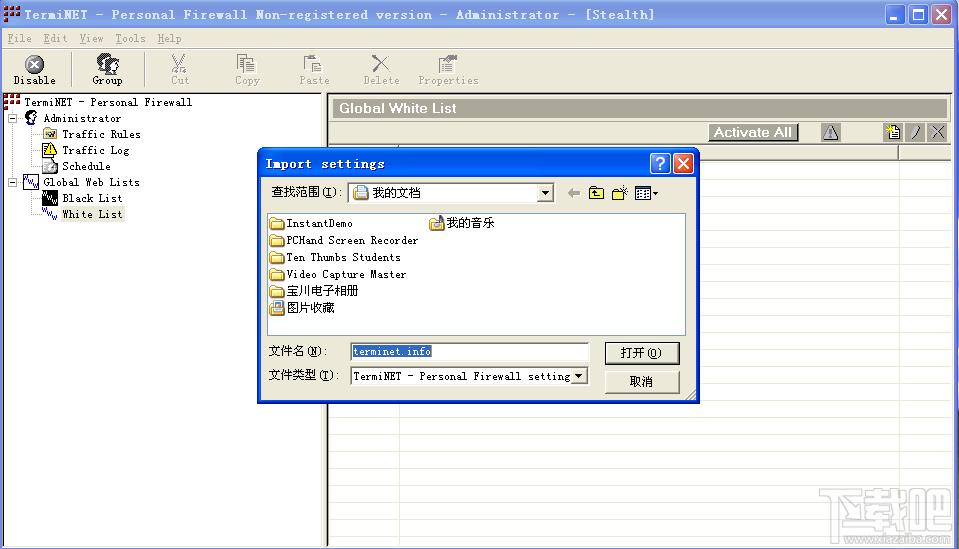Image resolution: width=959 pixels, height=549 pixels.
Task: Click the 取消 cancel button
Action: pos(642,381)
